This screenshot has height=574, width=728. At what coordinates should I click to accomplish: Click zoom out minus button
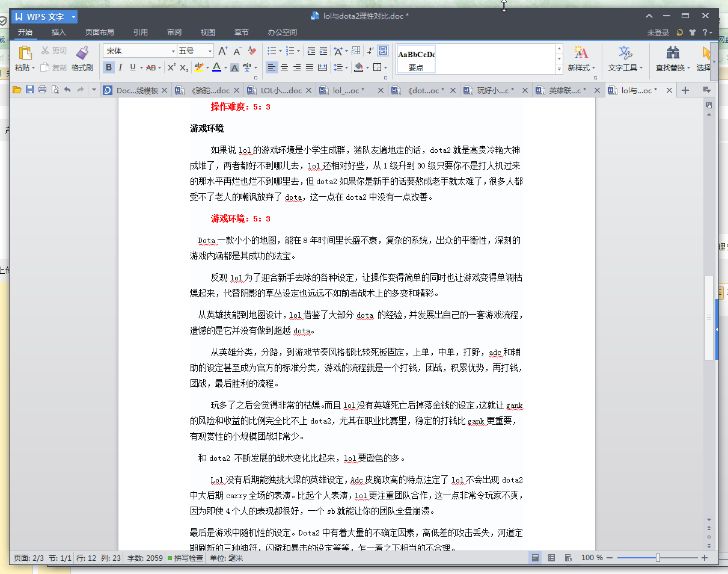[610, 558]
